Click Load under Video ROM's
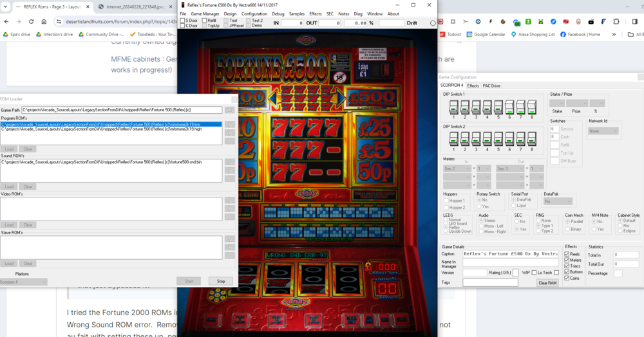 point(9,225)
